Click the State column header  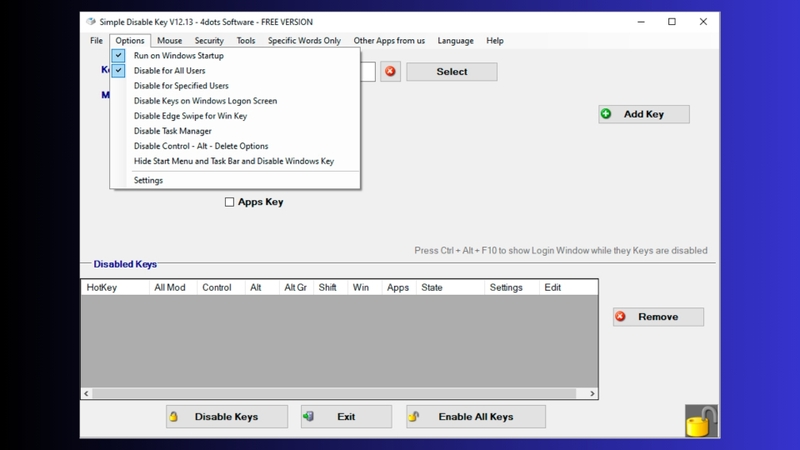tap(450, 288)
